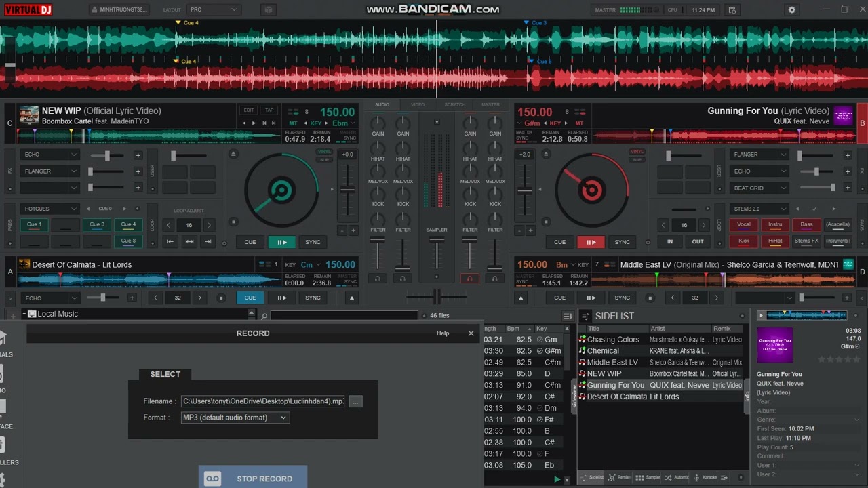Click the ECHO effect amount slider on deck C
This screenshot has height=488, width=868.
tap(106, 155)
